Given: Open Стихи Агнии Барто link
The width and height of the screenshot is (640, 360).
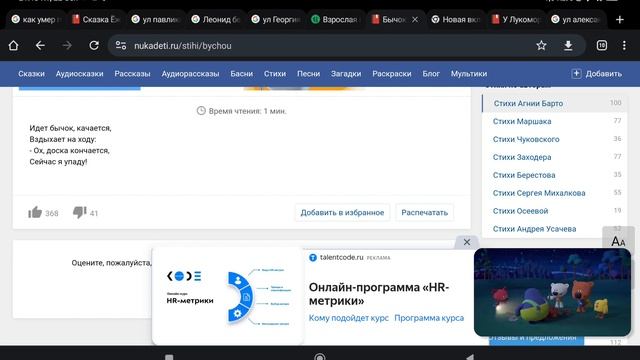Looking at the screenshot, I should pyautogui.click(x=528, y=103).
